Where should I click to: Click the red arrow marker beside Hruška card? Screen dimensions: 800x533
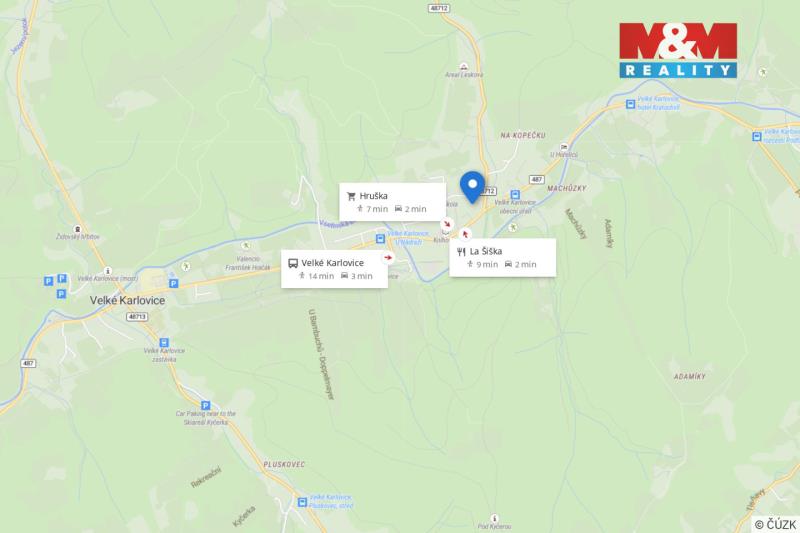point(447,223)
